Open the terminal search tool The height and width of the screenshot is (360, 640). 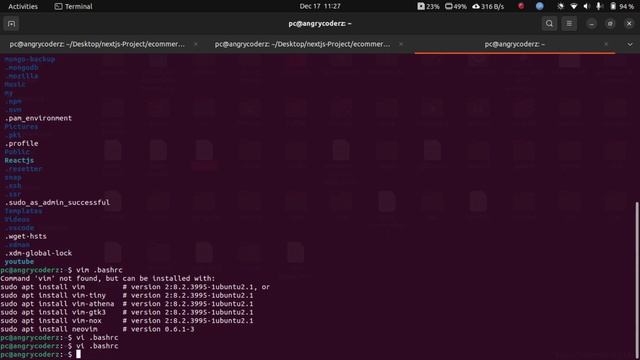point(549,24)
